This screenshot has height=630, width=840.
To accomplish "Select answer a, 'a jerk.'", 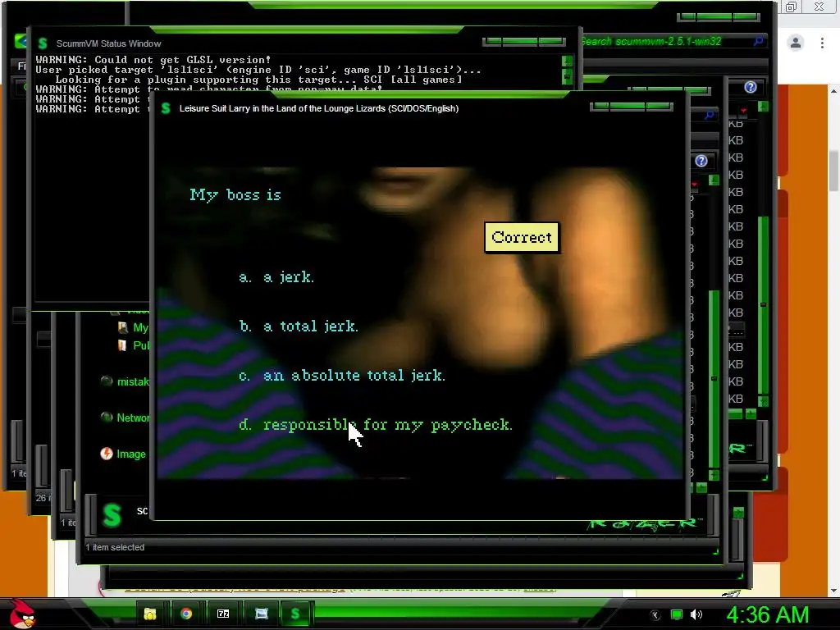I will click(x=276, y=277).
